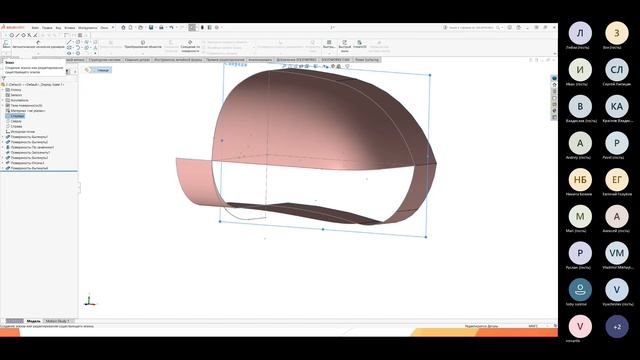This screenshot has height=360, width=640.
Task: Open the Вставка menu
Action: tap(69, 28)
